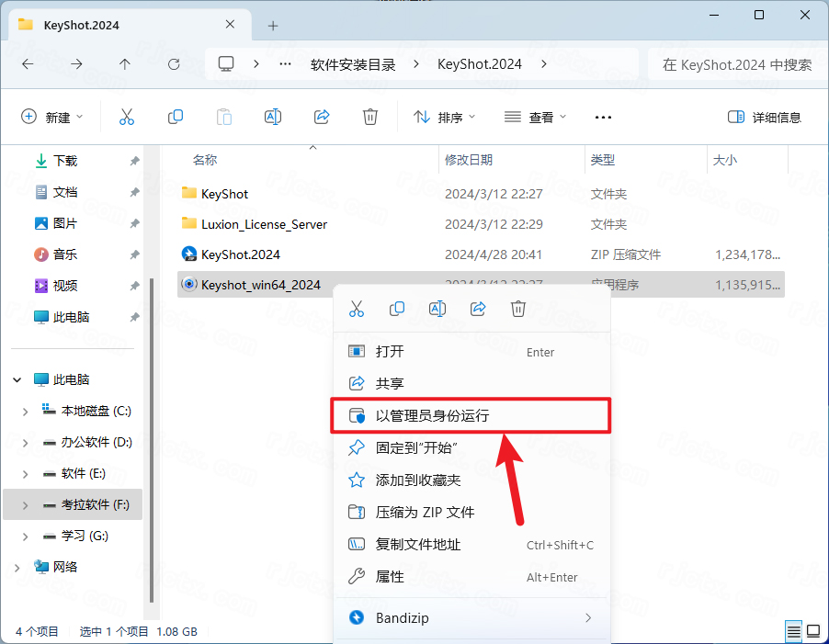The image size is (829, 644).
Task: Choose 以管理员身份运行 from context menu
Action: click(471, 416)
